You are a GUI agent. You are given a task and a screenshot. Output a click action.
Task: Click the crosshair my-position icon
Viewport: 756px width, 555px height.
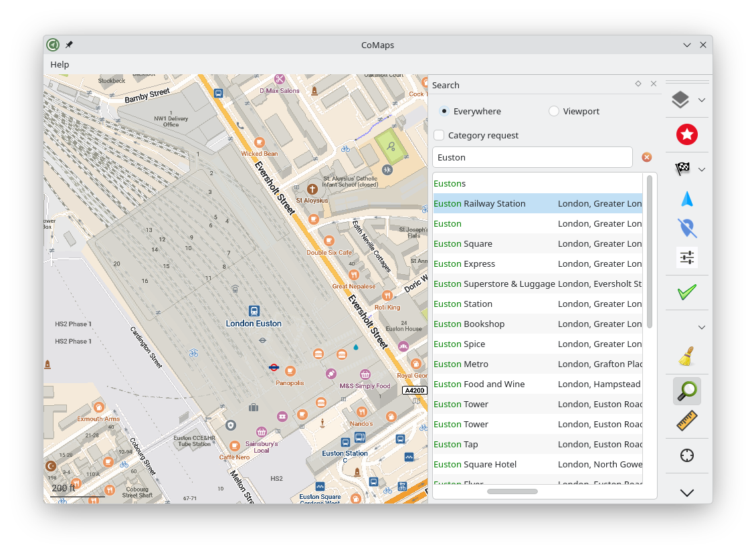coord(687,455)
